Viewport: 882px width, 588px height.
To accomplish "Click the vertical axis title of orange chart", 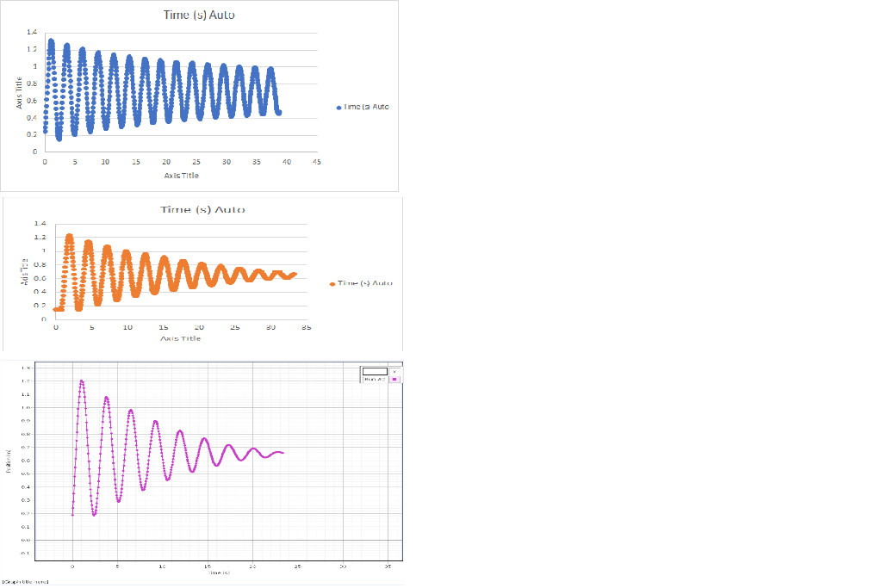I will coord(24,271).
